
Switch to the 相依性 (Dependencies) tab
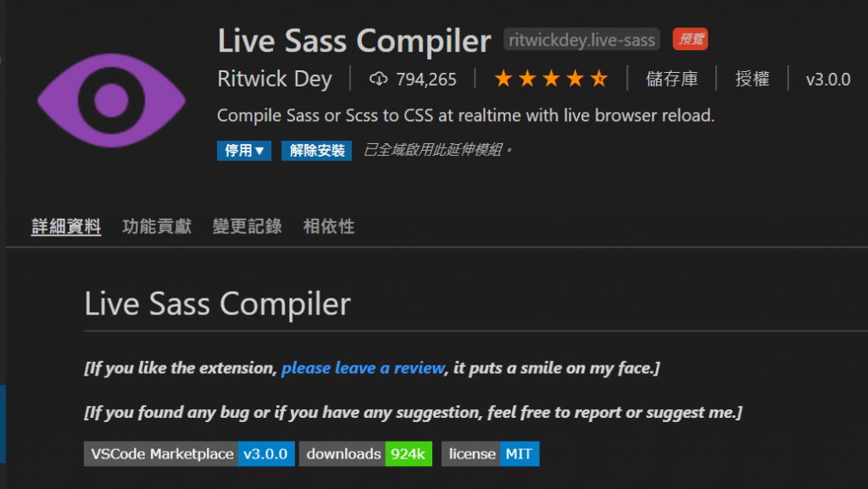[x=329, y=226]
